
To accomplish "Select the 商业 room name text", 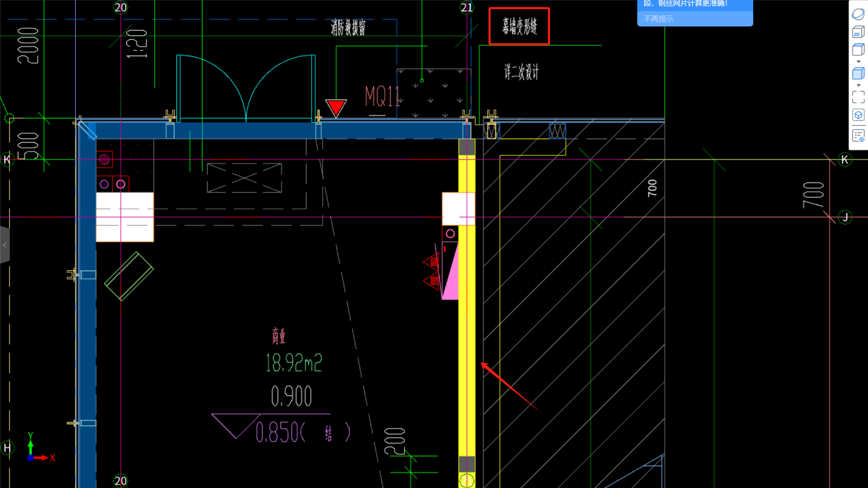I will (279, 336).
